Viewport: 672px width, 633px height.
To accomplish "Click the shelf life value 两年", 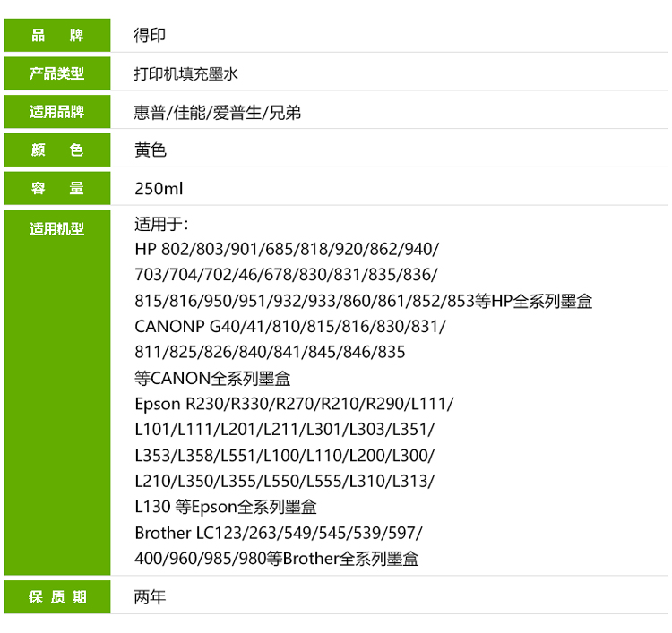I will [x=150, y=597].
